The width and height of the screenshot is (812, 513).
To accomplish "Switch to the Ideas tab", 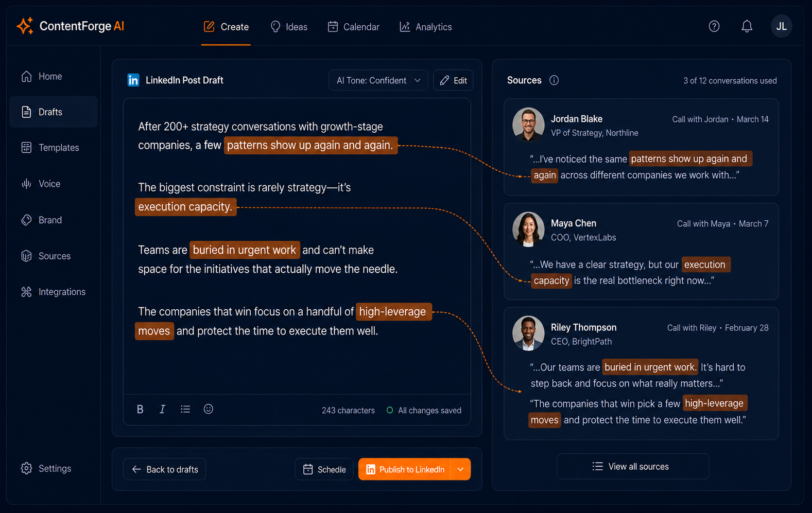I will tap(289, 27).
